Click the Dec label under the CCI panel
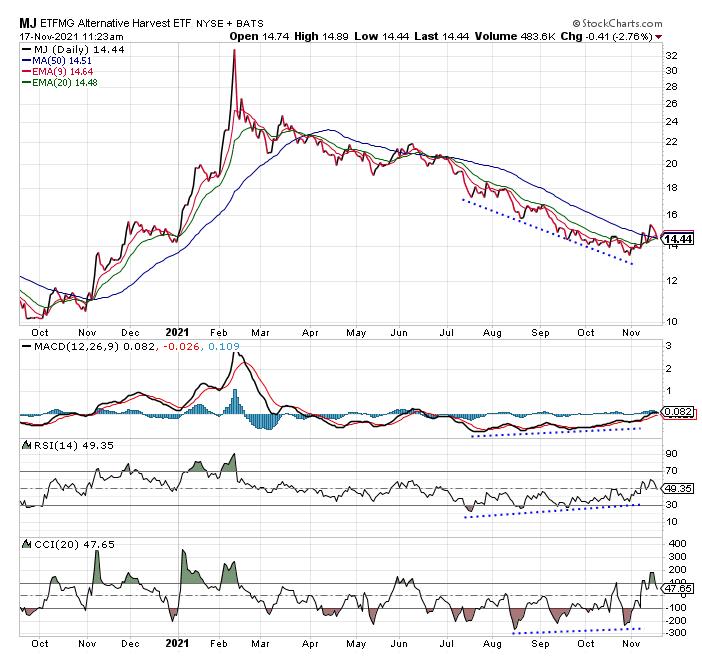 click(130, 644)
